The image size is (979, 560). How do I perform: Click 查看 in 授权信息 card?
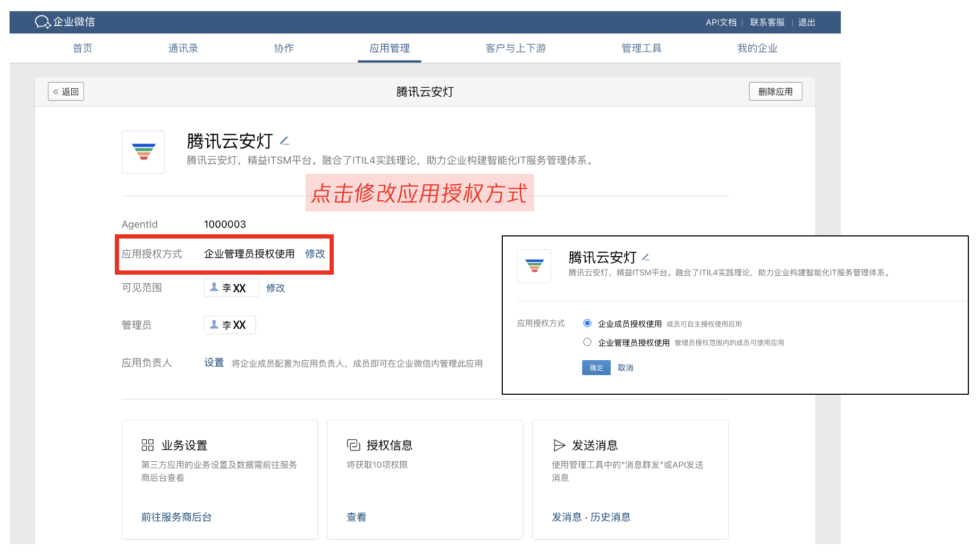(356, 517)
